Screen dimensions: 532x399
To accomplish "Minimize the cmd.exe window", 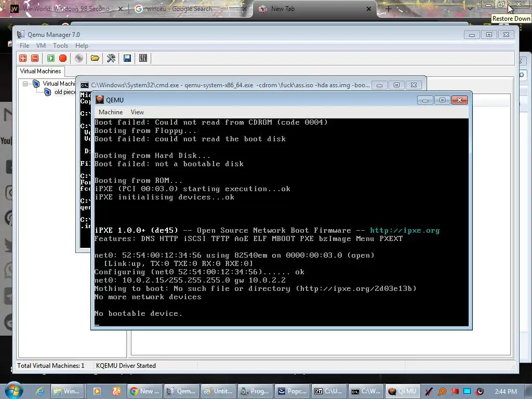I will (x=380, y=85).
